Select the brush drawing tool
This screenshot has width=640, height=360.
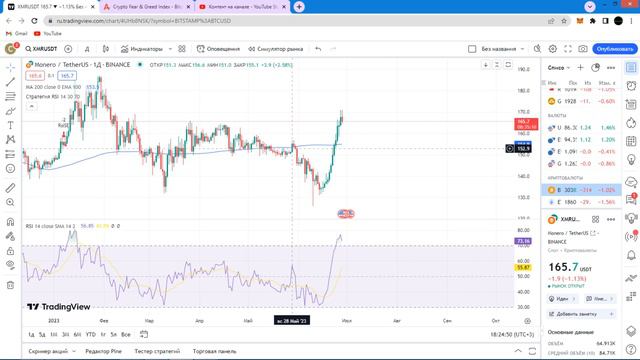pos(11,111)
